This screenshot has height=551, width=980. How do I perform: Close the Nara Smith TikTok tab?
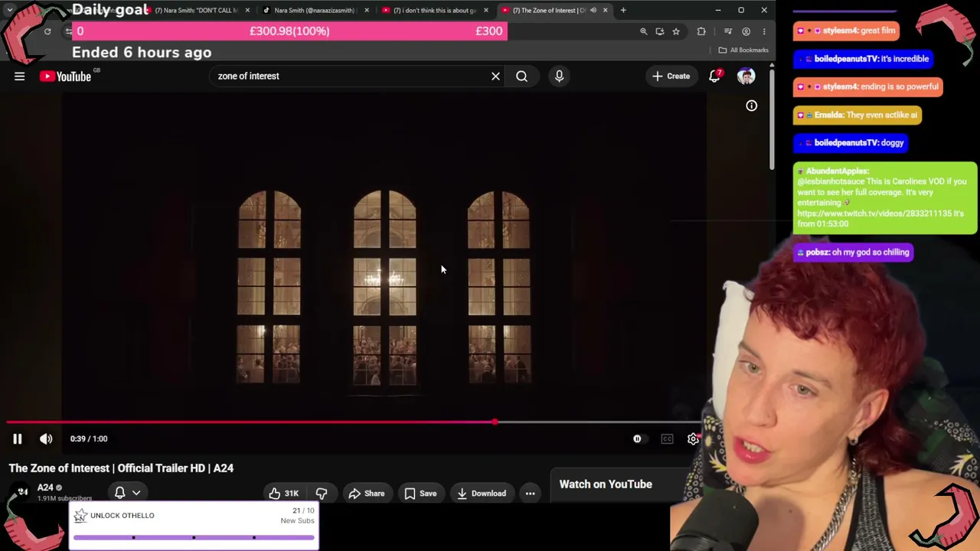tap(367, 10)
